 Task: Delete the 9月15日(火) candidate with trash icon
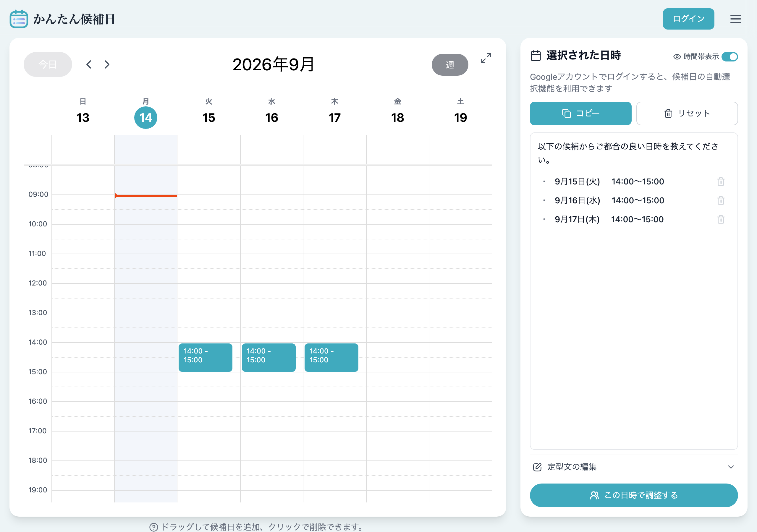(x=721, y=181)
